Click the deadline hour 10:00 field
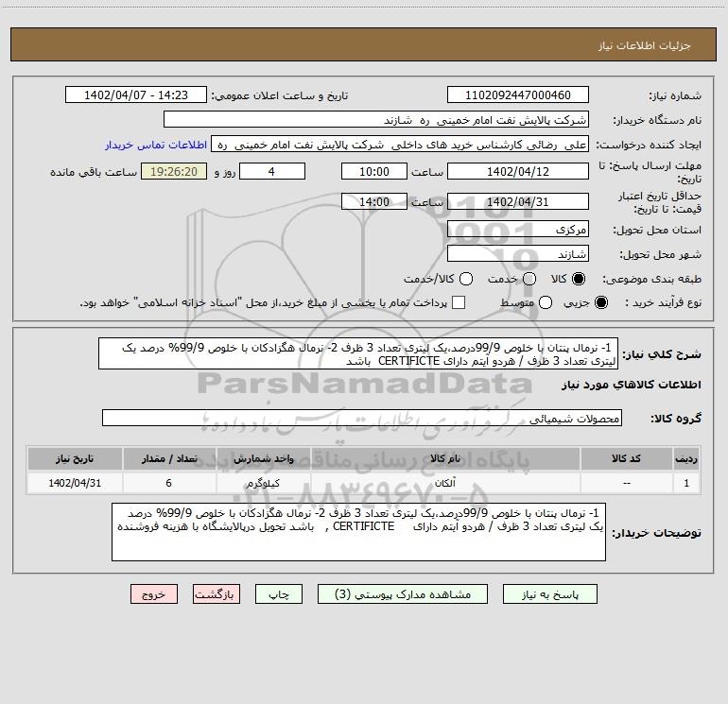The width and height of the screenshot is (728, 704). 374,171
